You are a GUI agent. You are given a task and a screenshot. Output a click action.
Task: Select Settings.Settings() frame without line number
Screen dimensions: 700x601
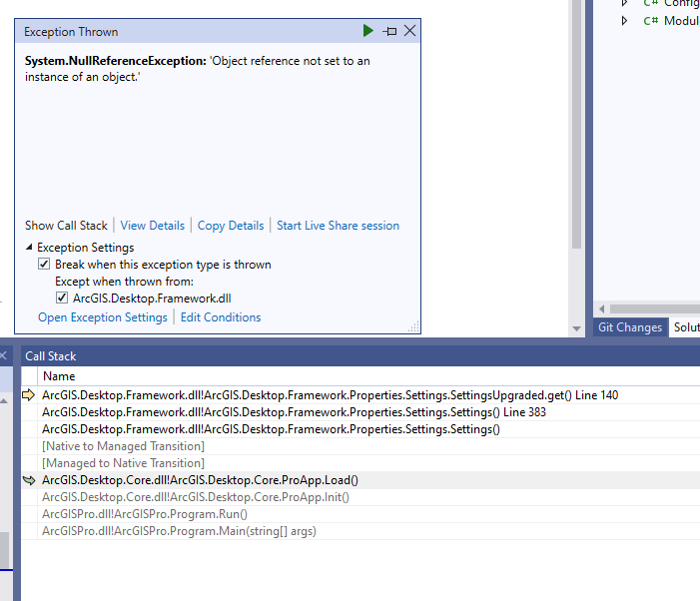click(271, 429)
